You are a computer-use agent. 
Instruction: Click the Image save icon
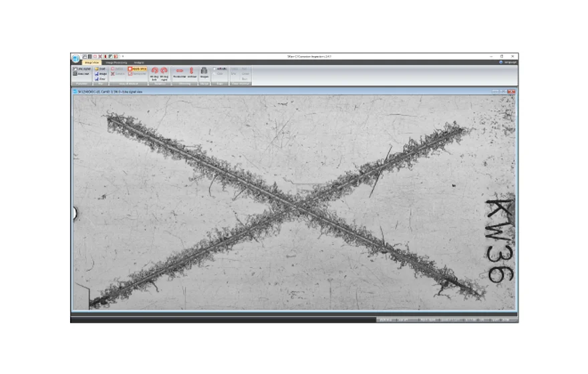(101, 73)
